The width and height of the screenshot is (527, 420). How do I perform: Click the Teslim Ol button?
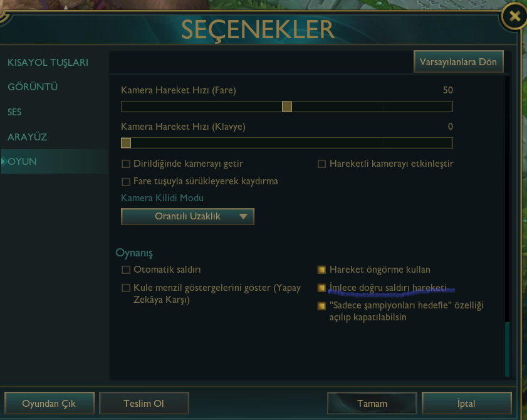click(x=144, y=403)
